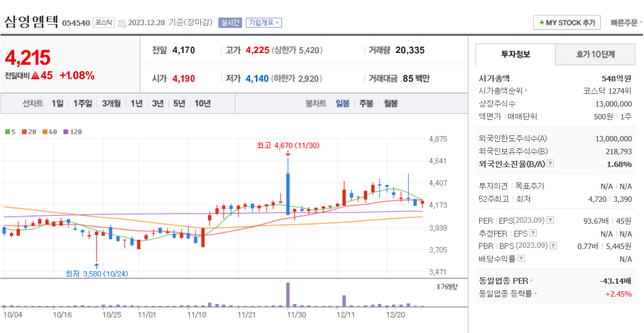Click the red up-arrow change indicator
Screen dimensions: 644x333
35,75
